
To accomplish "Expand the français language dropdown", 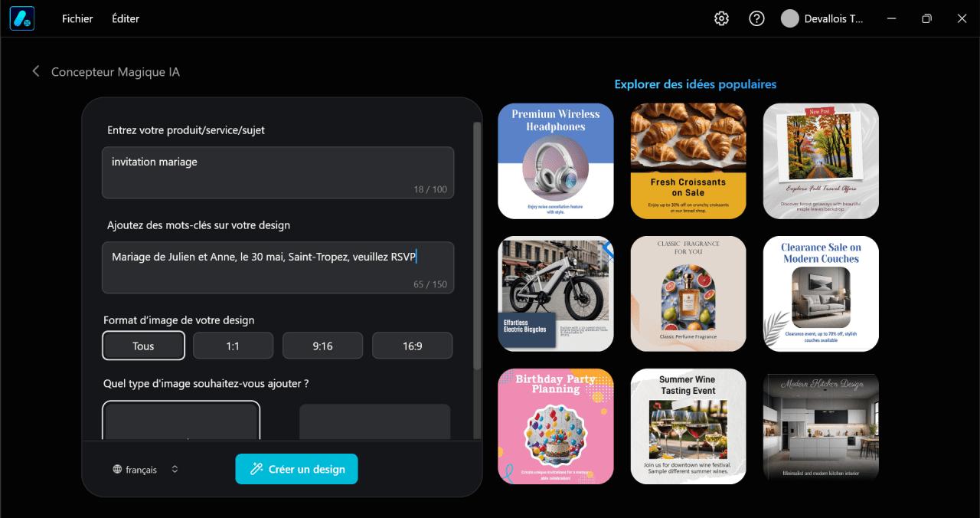I will click(x=145, y=470).
